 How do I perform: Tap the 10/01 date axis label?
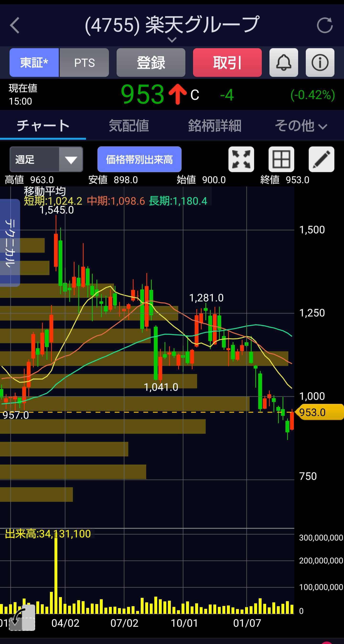tap(184, 623)
